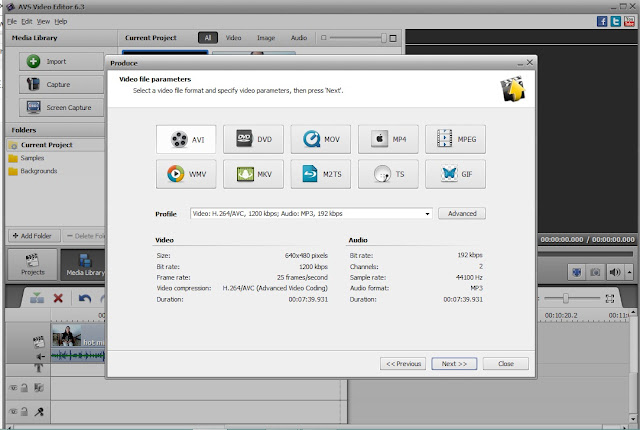
Task: Click the Capture button
Action: pyautogui.click(x=61, y=84)
